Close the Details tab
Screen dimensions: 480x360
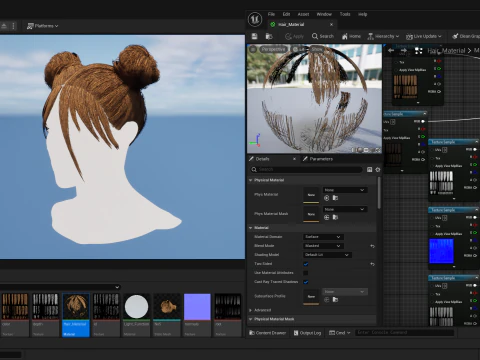point(294,159)
